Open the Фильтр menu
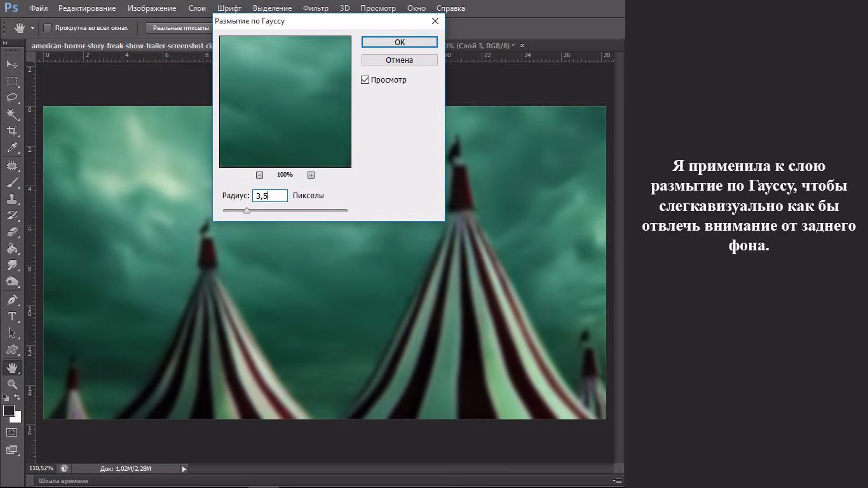The height and width of the screenshot is (488, 868). [316, 8]
